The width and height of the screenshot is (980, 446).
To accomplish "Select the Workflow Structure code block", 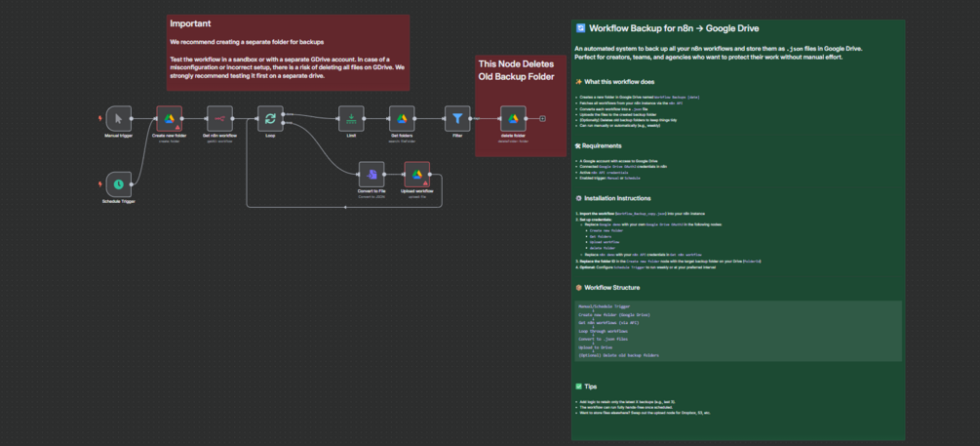I will tap(738, 331).
